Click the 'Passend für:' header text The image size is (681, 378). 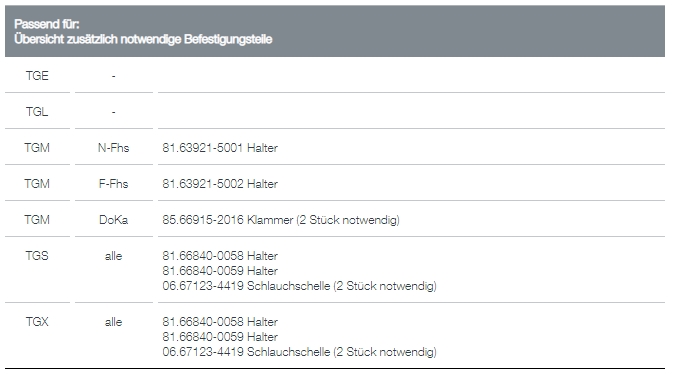point(46,24)
